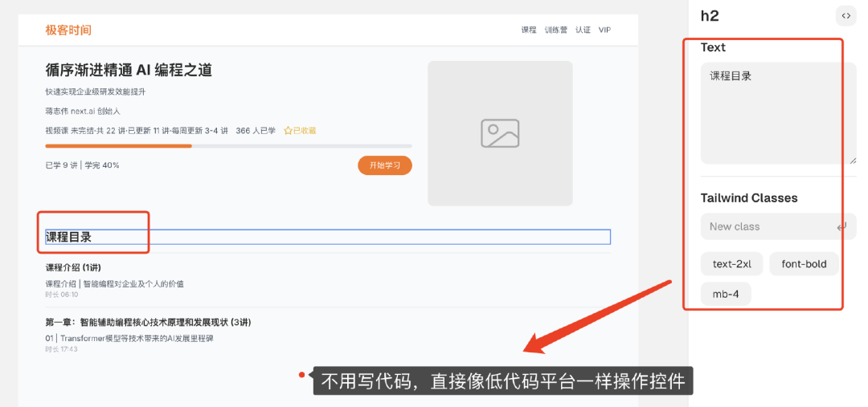
Task: Focus the Text textarea containing 课程目录
Action: click(778, 113)
